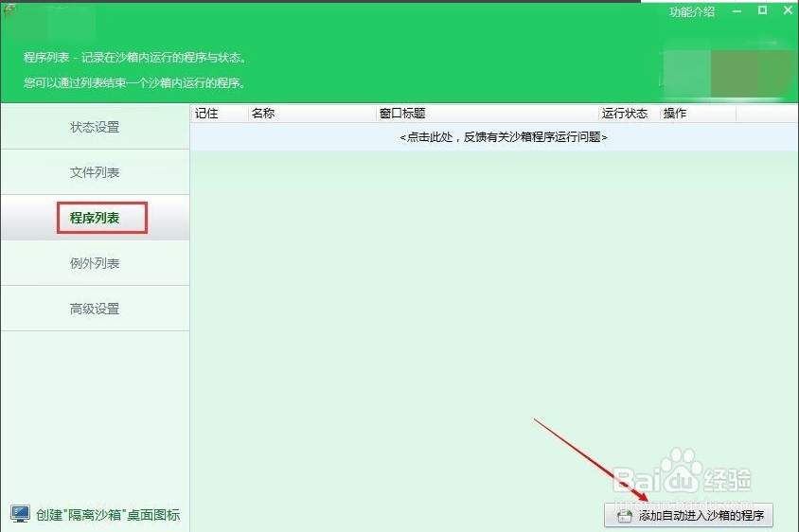Maximize the sandbox window

762,10
